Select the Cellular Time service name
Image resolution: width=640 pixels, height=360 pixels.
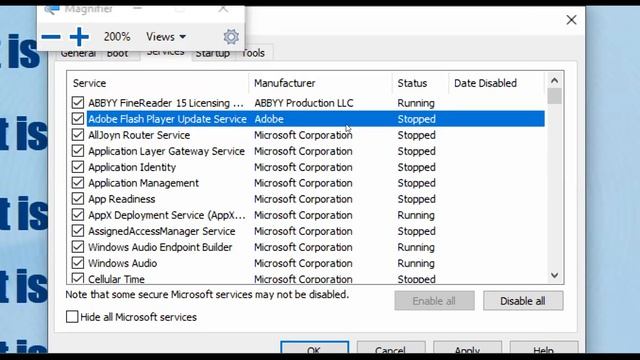coord(117,279)
